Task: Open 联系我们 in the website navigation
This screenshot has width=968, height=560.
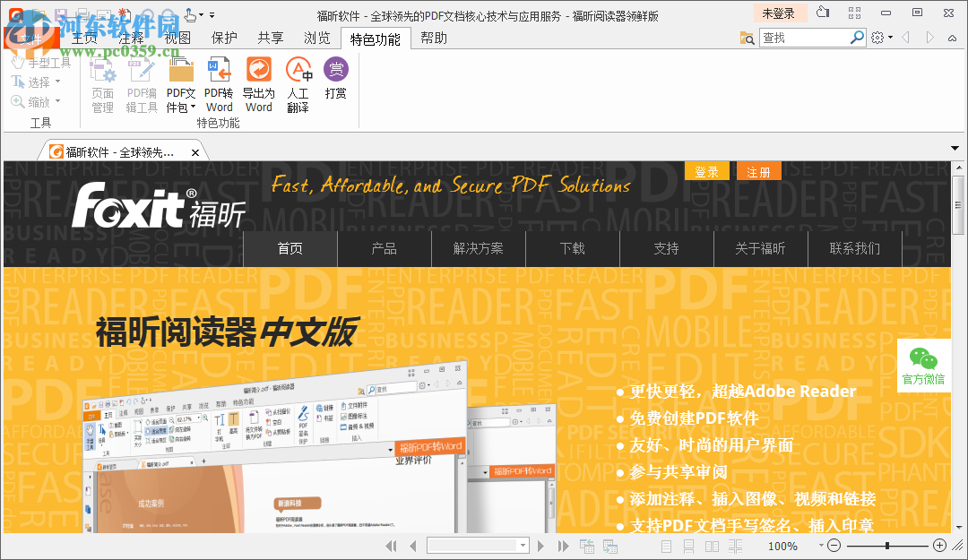Action: pyautogui.click(x=855, y=249)
